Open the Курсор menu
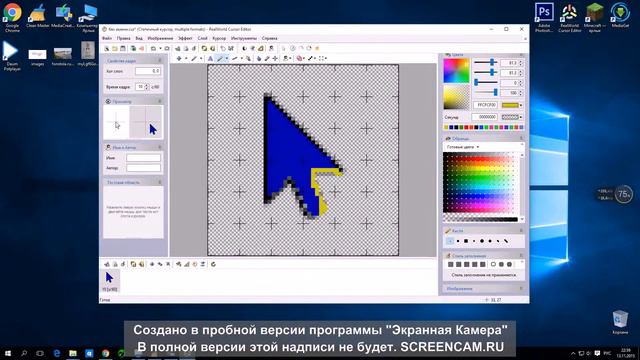640x360 pixels. 219,38
